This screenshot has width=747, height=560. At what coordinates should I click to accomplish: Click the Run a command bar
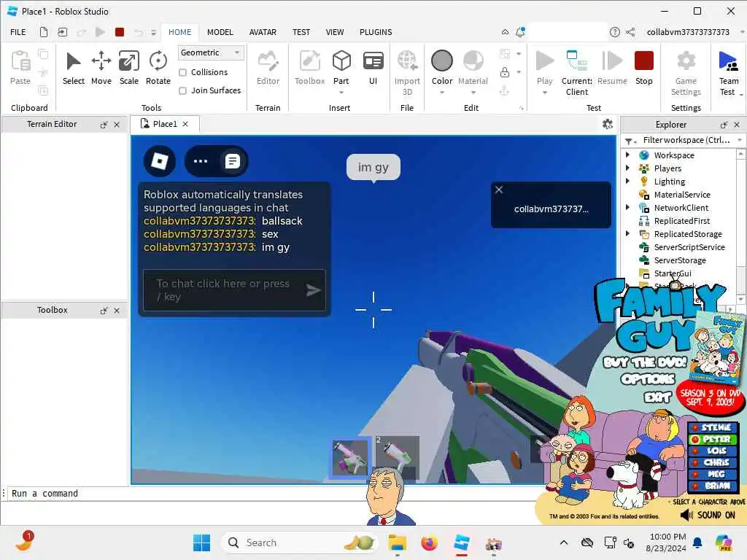(271, 494)
